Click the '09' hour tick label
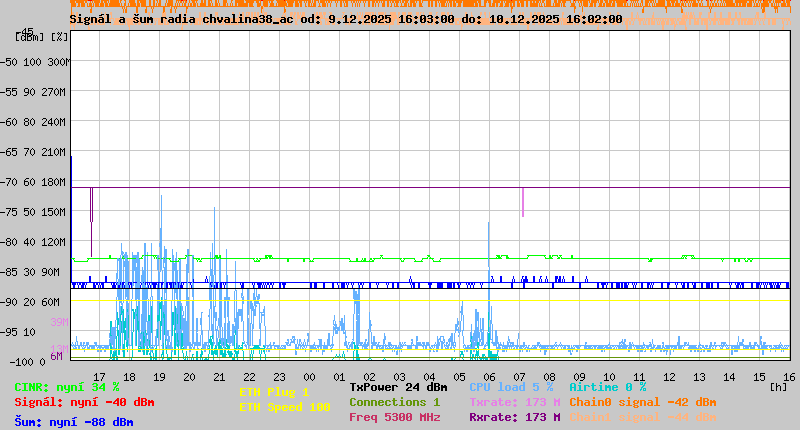Screen dimensions: 800x430 click(580, 377)
